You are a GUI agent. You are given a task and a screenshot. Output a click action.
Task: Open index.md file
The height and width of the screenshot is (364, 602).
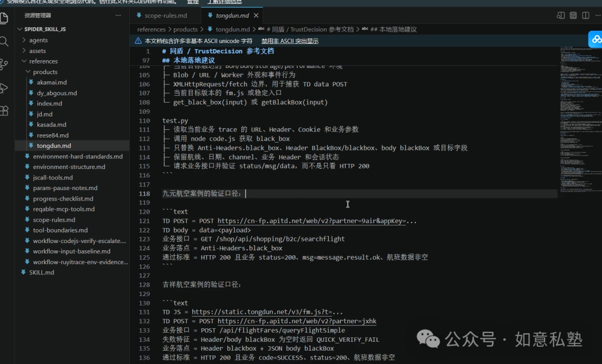pos(49,103)
